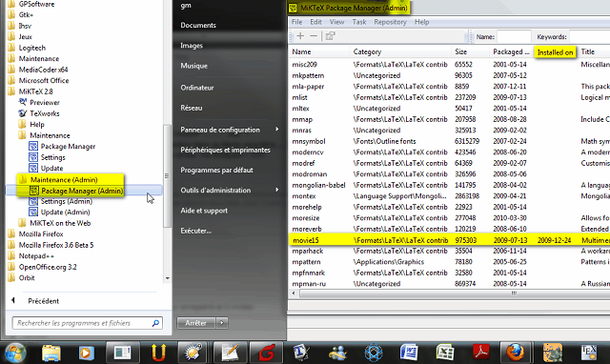Open the Repository menu
Screen dimensions: 610x364
click(390, 22)
